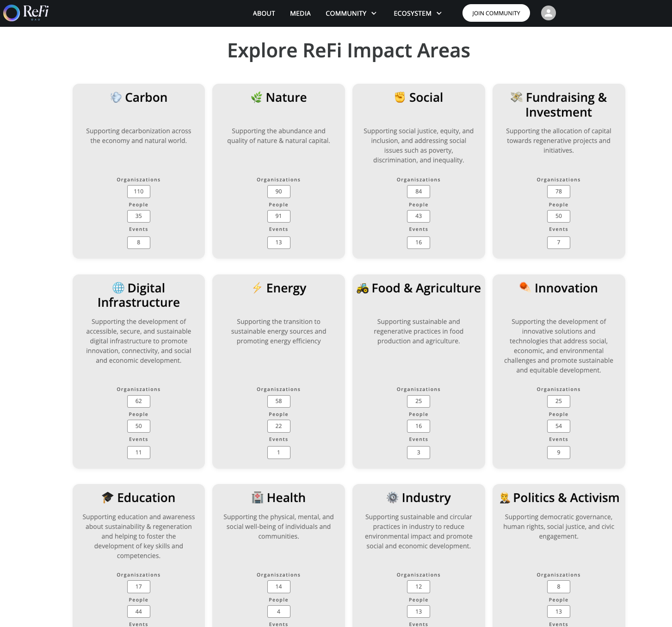
Task: Open the About page
Action: (x=264, y=13)
